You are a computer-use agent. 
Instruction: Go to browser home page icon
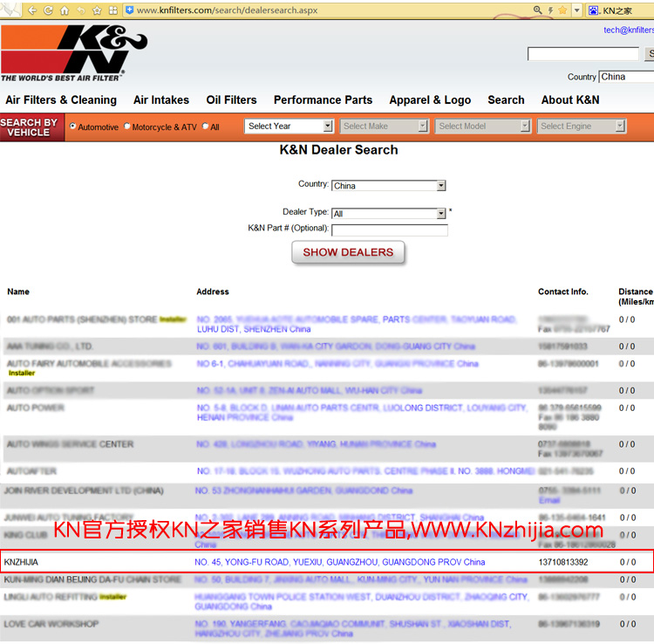point(65,10)
